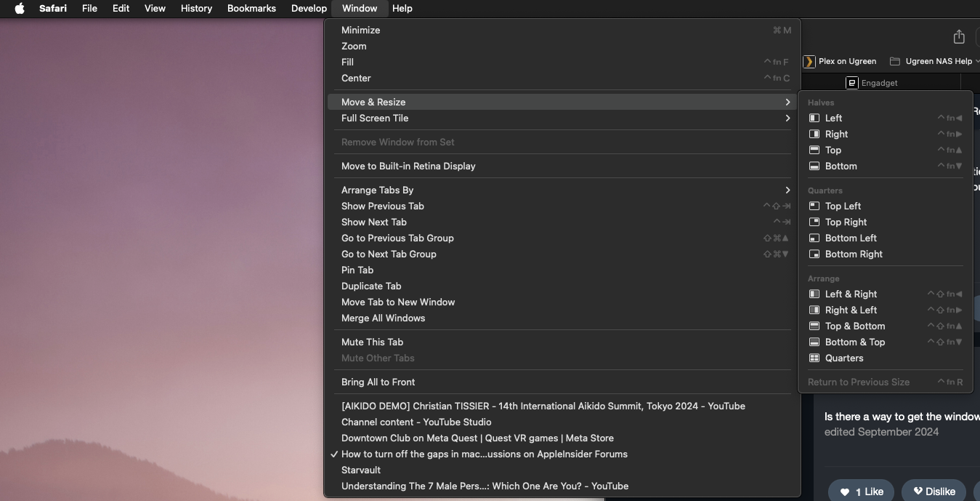Select the Top Left quarter icon
The width and height of the screenshot is (980, 501).
point(814,206)
